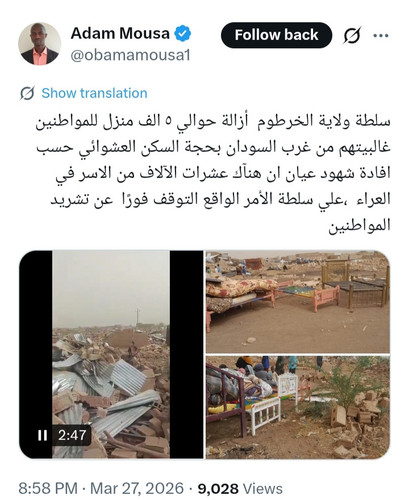Viewport: 409px width, 500px height.
Task: Click the 2:47 video duration label
Action: click(72, 435)
